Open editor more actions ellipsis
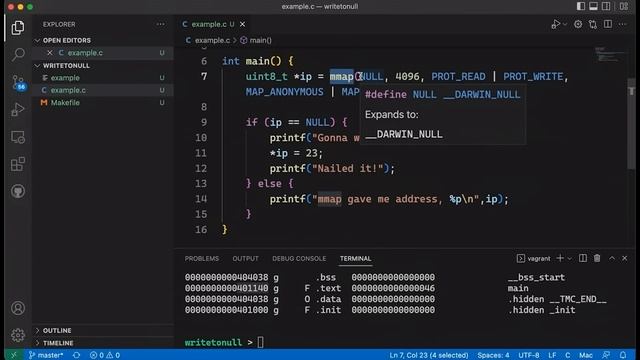The width and height of the screenshot is (640, 360). [622, 24]
